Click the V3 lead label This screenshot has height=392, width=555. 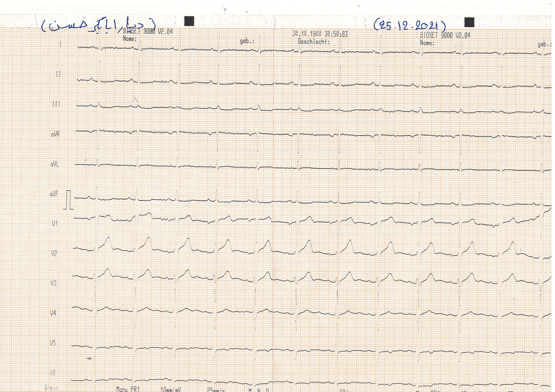pos(53,283)
